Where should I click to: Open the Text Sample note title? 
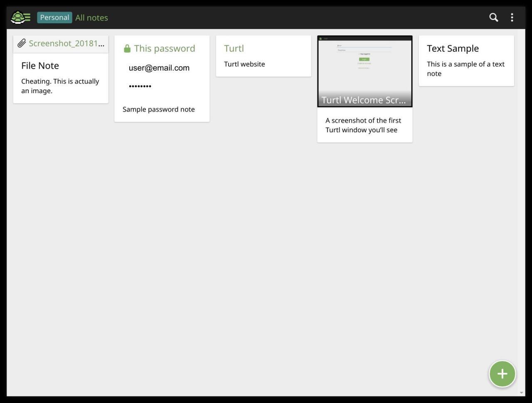point(453,48)
